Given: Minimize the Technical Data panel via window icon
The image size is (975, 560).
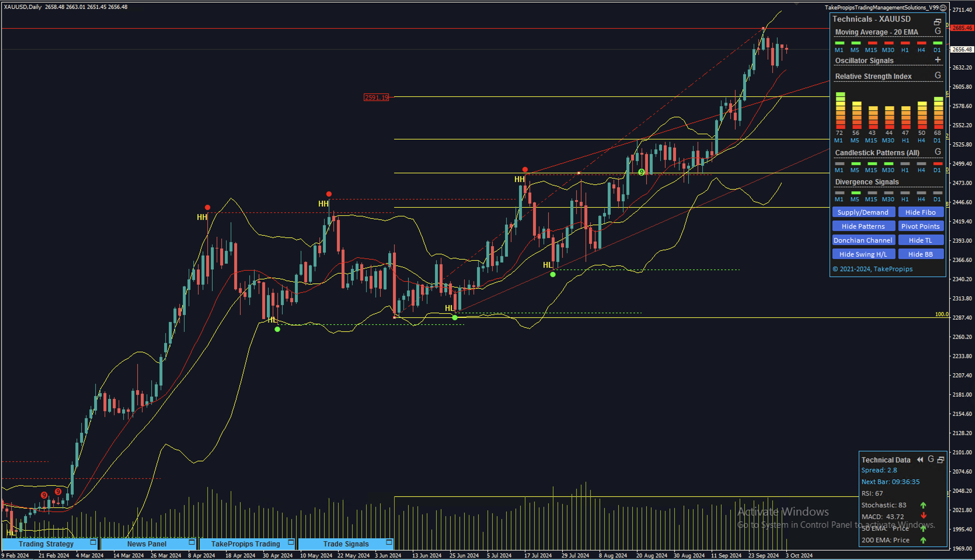Looking at the screenshot, I should 941,460.
